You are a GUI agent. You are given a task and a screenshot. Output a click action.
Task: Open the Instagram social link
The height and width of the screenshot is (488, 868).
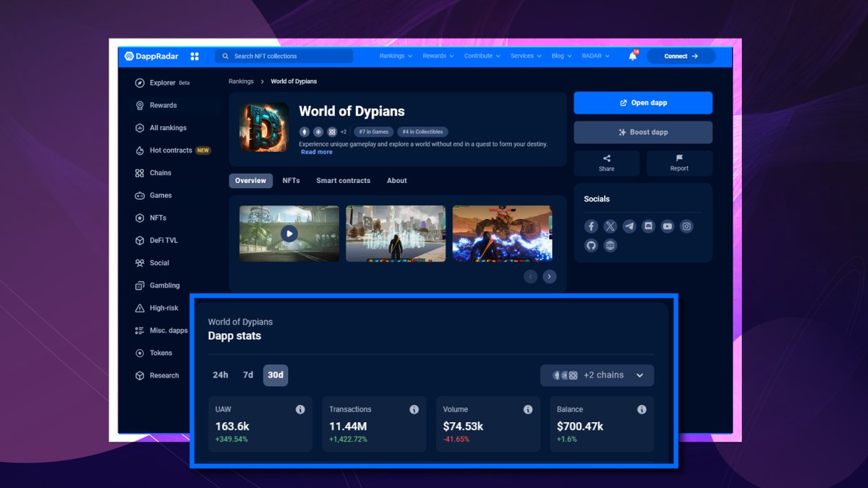[686, 226]
